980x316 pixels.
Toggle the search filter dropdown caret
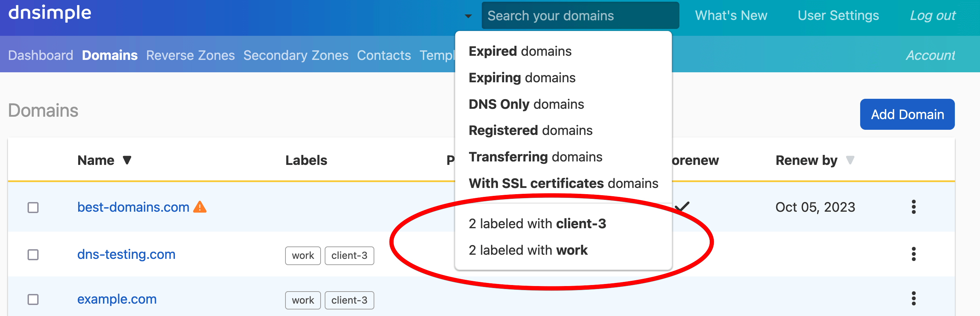point(468,16)
